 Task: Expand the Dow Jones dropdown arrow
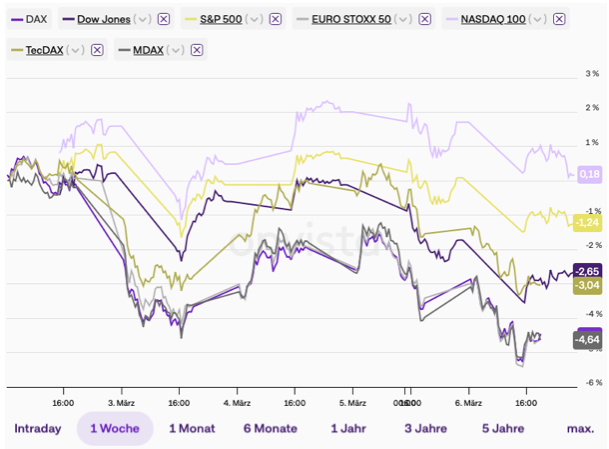point(144,19)
